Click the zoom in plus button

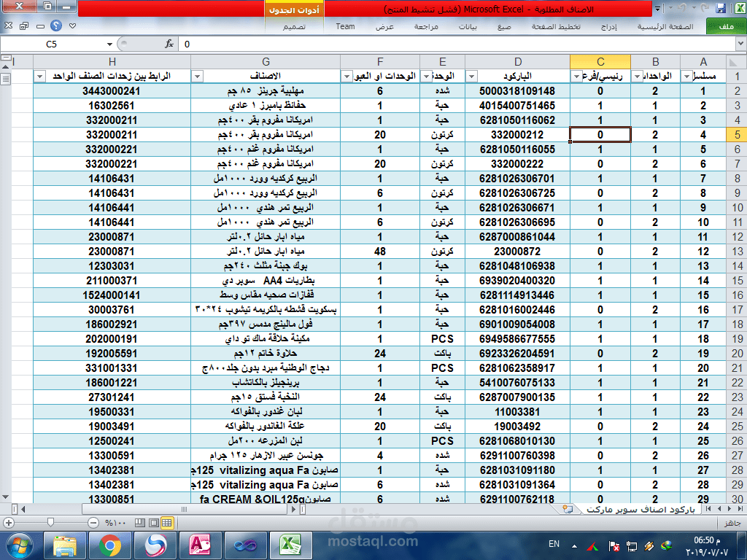(x=8, y=523)
